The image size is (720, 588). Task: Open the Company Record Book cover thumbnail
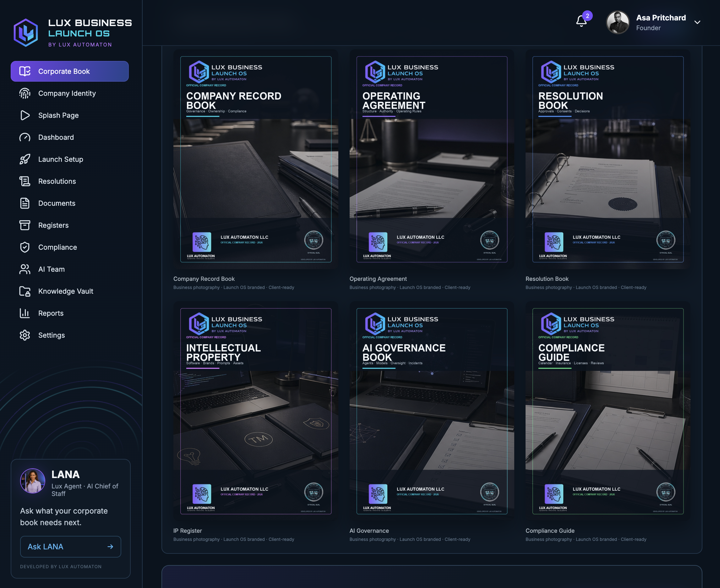tap(256, 159)
